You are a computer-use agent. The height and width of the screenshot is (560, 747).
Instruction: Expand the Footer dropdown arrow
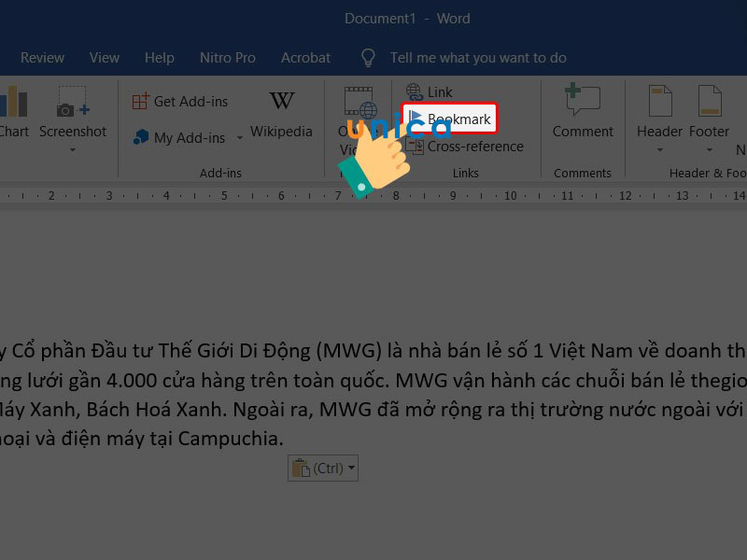tap(710, 150)
